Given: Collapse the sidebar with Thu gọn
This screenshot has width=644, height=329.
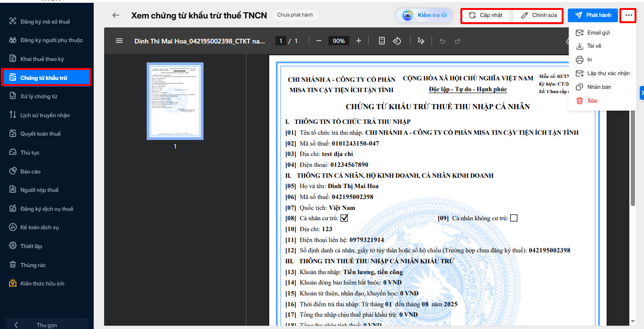Looking at the screenshot, I should (46, 325).
